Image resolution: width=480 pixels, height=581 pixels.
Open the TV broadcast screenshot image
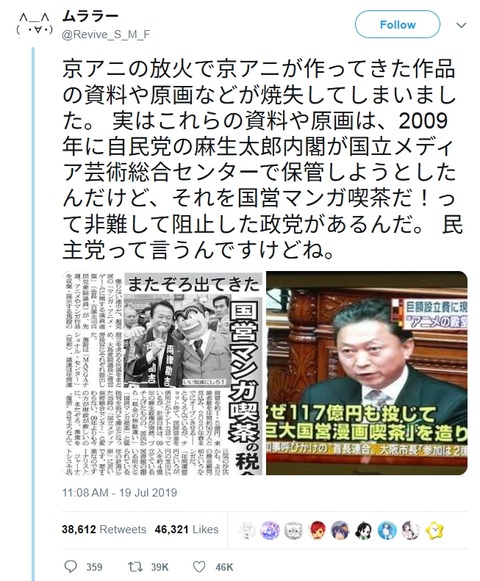pos(367,373)
